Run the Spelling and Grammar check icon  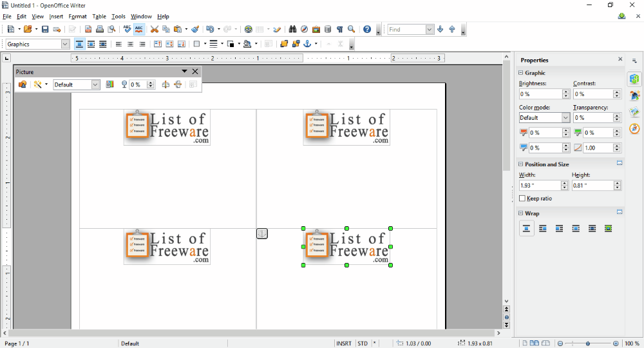pos(127,29)
